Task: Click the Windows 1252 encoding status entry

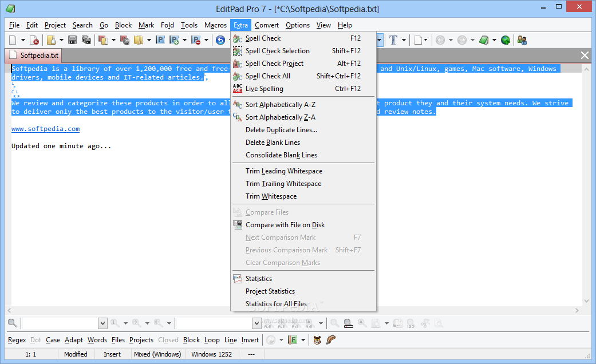Action: click(212, 354)
